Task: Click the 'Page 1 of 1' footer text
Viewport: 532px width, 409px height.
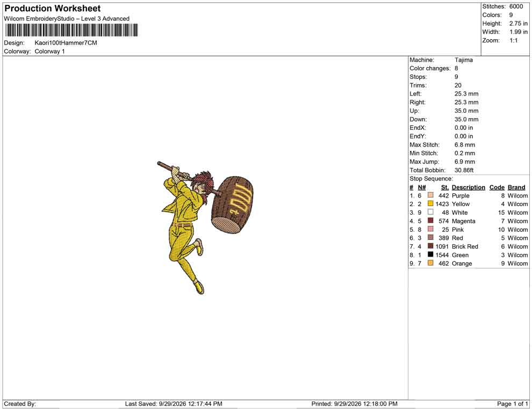Action: click(x=512, y=404)
